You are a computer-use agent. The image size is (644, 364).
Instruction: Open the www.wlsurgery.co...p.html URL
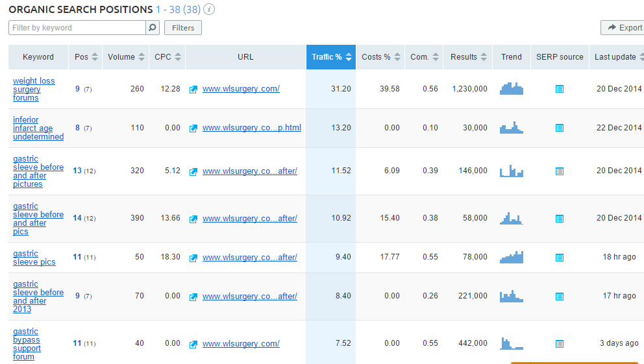pyautogui.click(x=252, y=128)
